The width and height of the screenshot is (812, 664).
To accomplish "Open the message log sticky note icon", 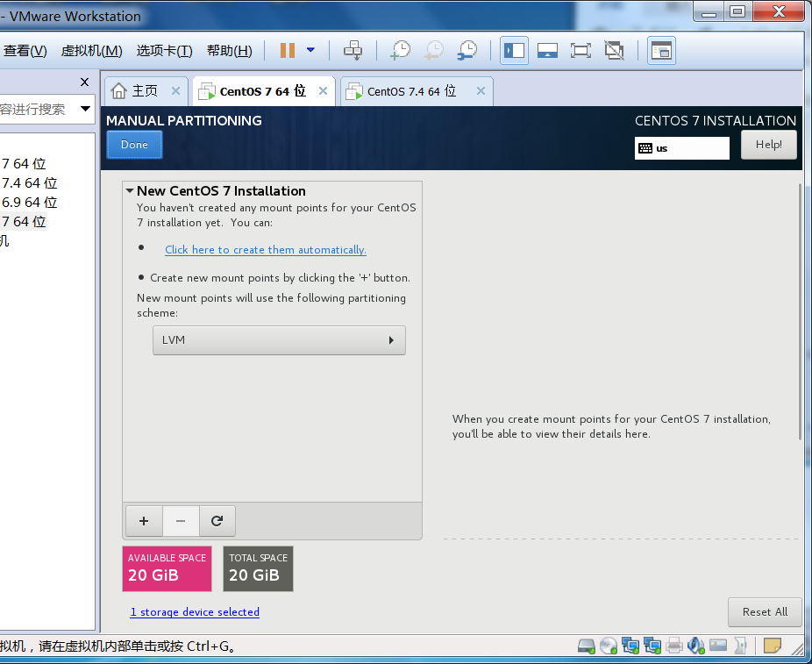I will coord(773,646).
